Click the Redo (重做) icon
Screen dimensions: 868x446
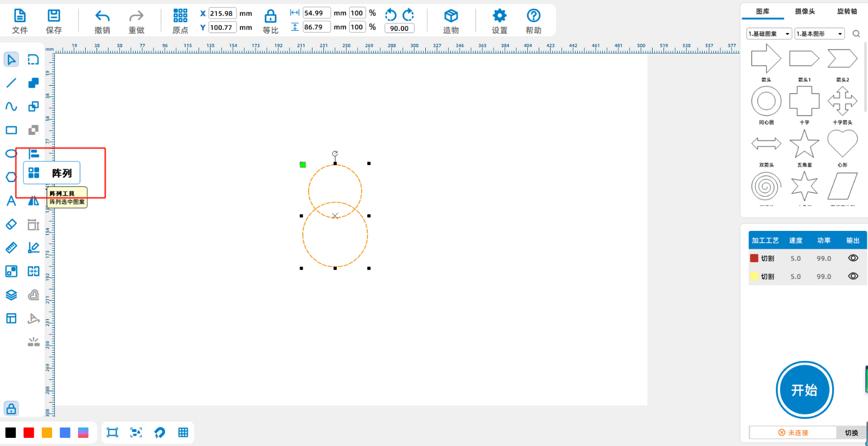[136, 16]
